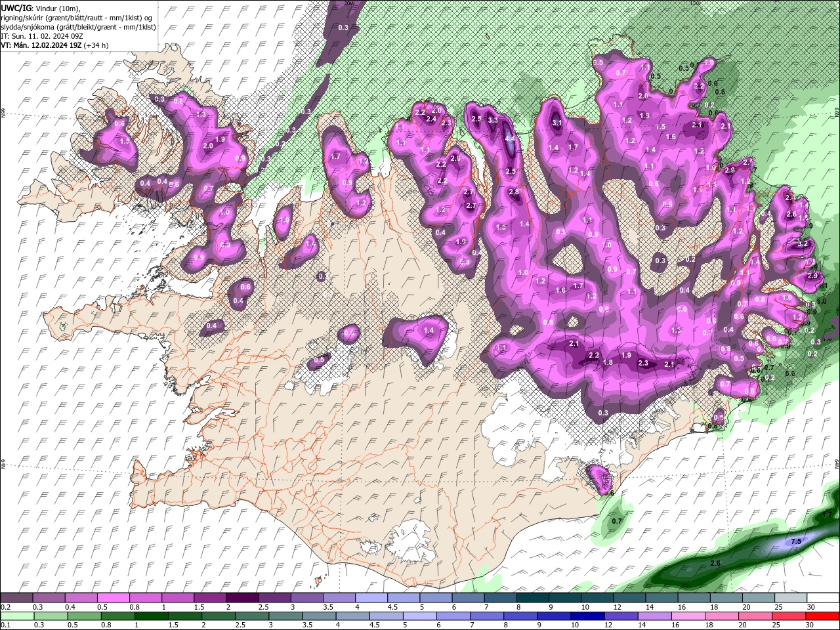Click the dark teal swatch starting at 8 in upper legend row

click(533, 598)
